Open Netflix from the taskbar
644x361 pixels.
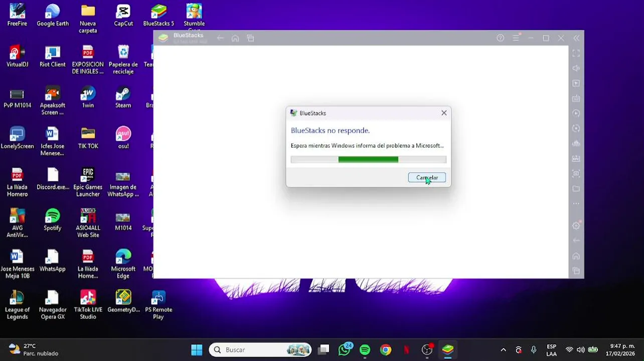point(406,349)
